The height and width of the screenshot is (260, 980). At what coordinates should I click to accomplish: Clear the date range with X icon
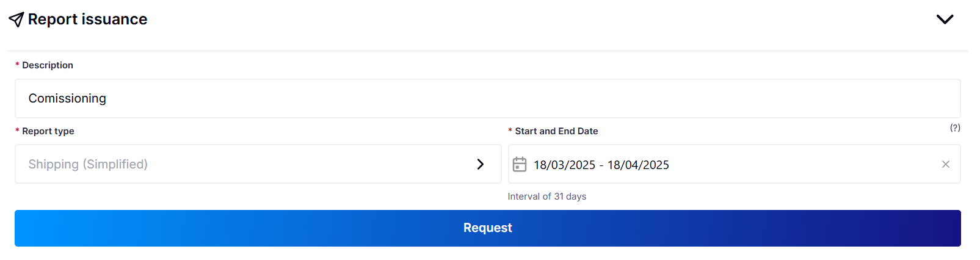coord(945,164)
